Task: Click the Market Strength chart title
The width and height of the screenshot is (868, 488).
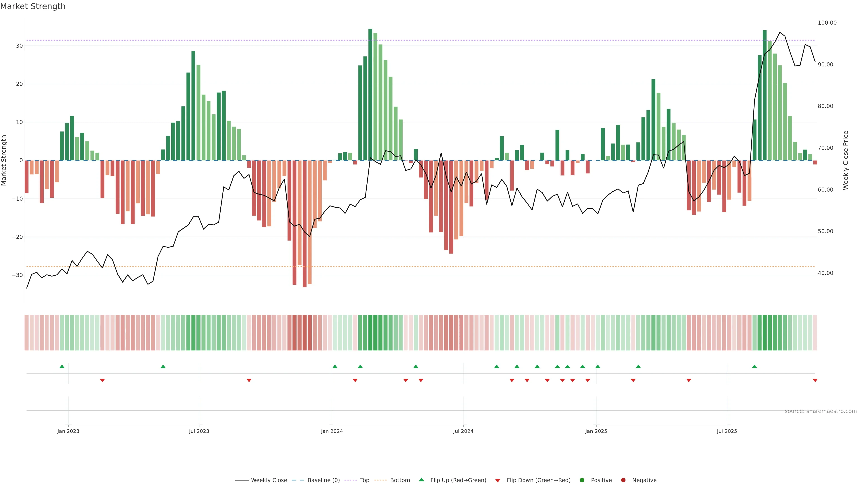Action: pyautogui.click(x=33, y=6)
